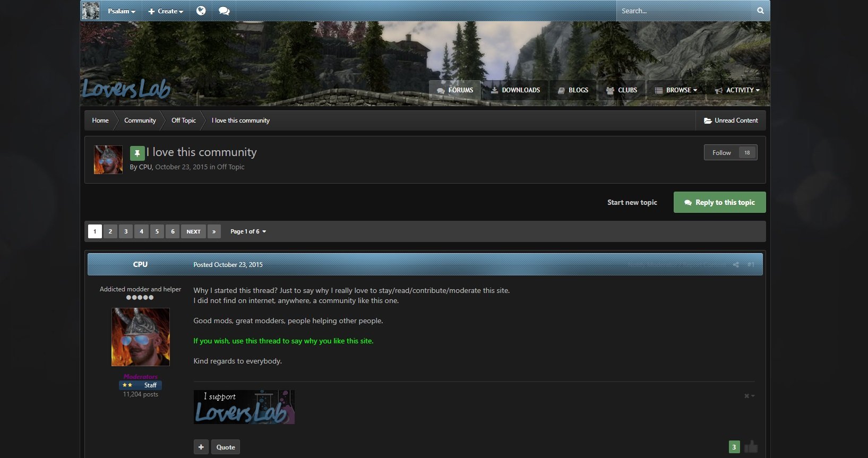This screenshot has height=458, width=868.
Task: Go to page 6
Action: (x=173, y=231)
